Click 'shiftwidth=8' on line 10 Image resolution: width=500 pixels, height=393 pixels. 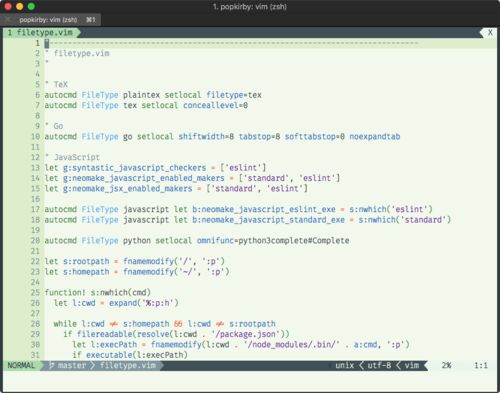click(206, 136)
